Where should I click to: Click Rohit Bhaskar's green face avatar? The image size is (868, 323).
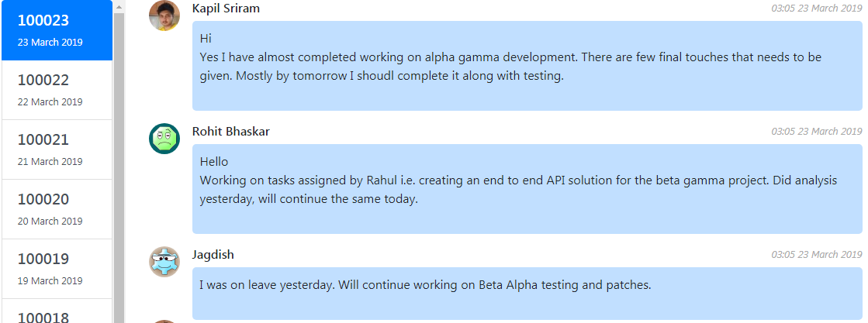tap(164, 139)
